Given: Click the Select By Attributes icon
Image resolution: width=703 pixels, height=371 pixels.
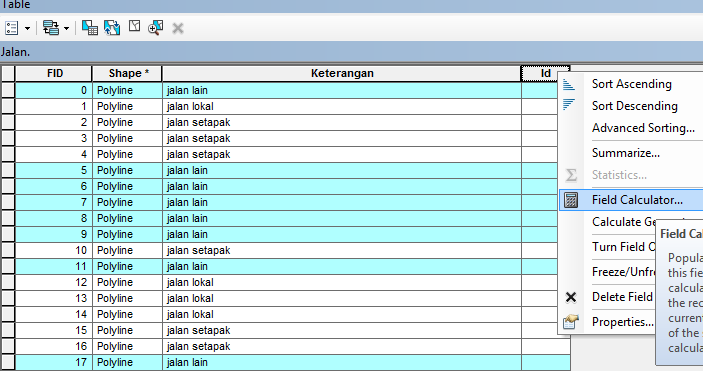Looking at the screenshot, I should coord(90,28).
